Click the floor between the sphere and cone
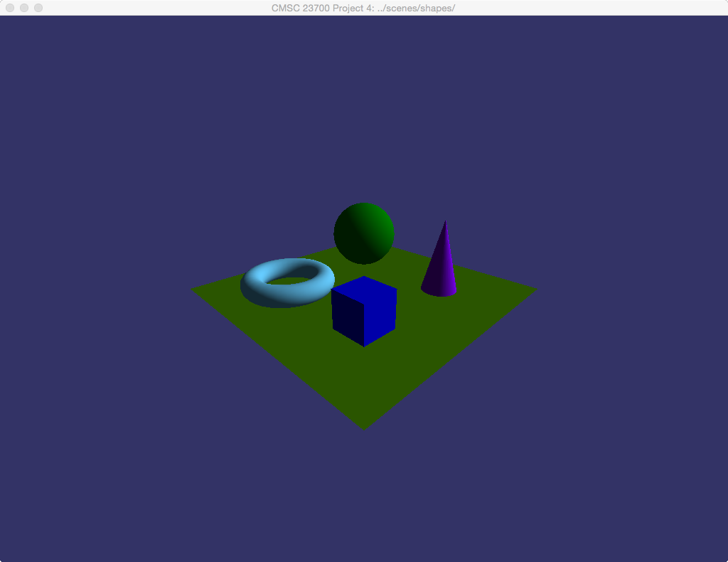Viewport: 728px width, 562px height. tap(409, 265)
